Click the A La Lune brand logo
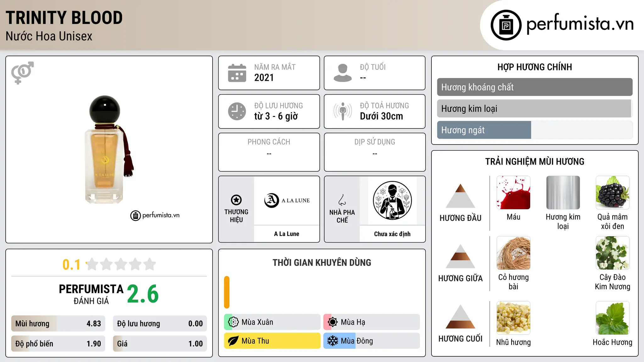This screenshot has width=644, height=362. [x=287, y=200]
